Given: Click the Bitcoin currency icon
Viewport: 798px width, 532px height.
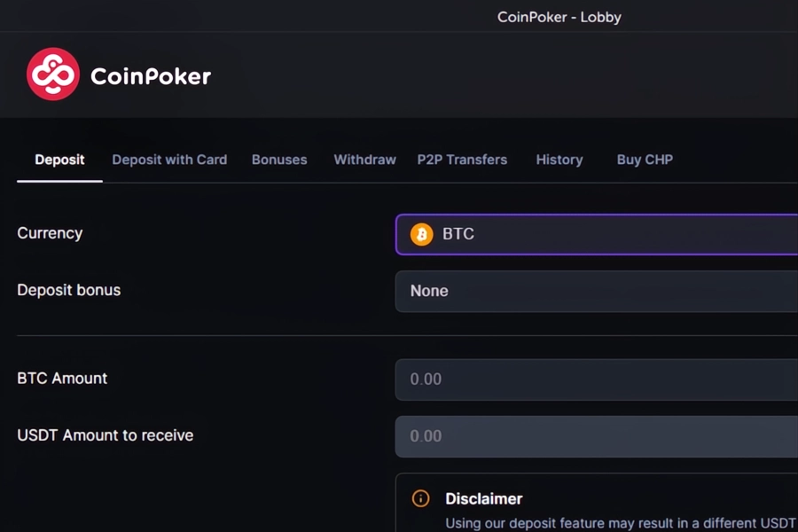Looking at the screenshot, I should [422, 234].
